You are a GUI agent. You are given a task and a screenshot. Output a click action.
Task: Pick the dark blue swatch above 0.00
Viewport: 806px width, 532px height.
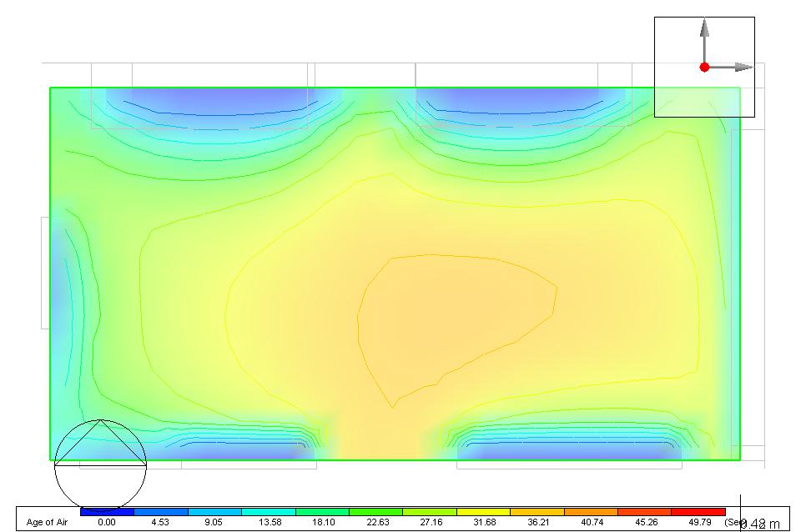click(107, 512)
